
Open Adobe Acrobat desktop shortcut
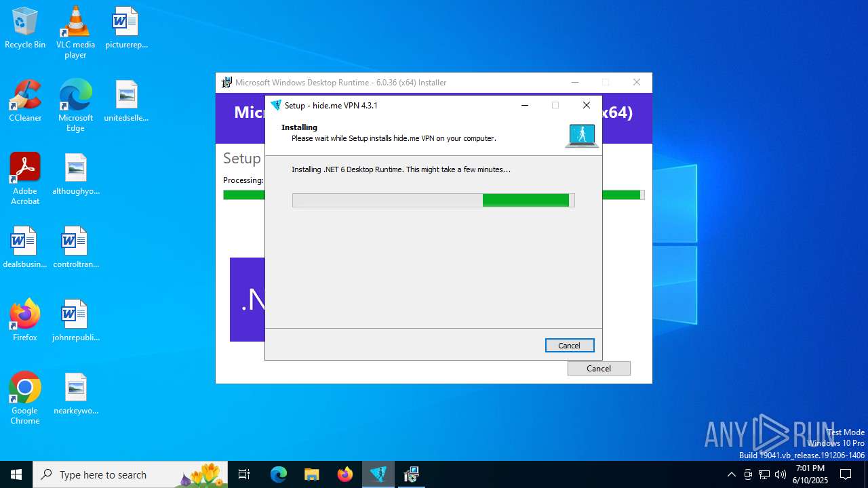pyautogui.click(x=25, y=179)
